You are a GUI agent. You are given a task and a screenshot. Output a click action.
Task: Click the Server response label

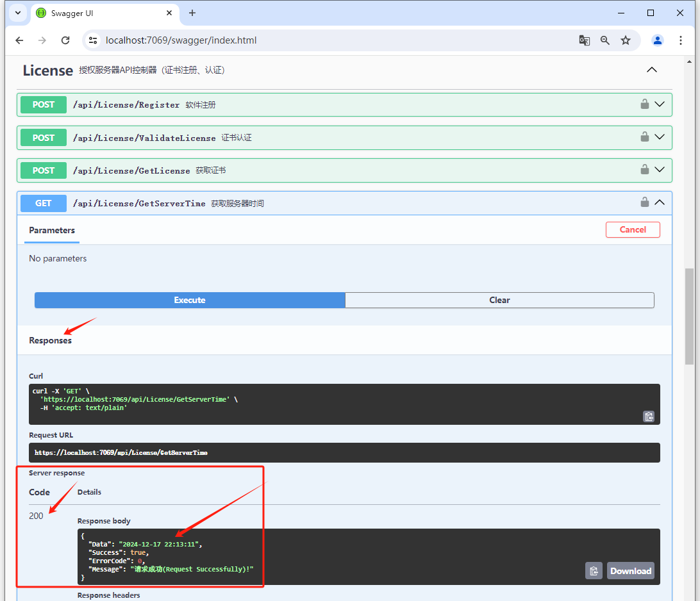point(56,473)
